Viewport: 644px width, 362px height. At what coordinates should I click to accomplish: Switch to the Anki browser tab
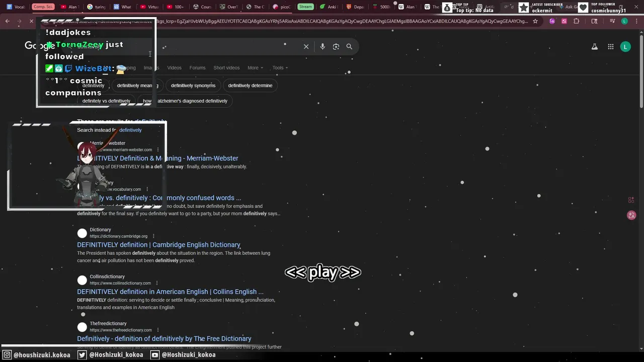330,7
